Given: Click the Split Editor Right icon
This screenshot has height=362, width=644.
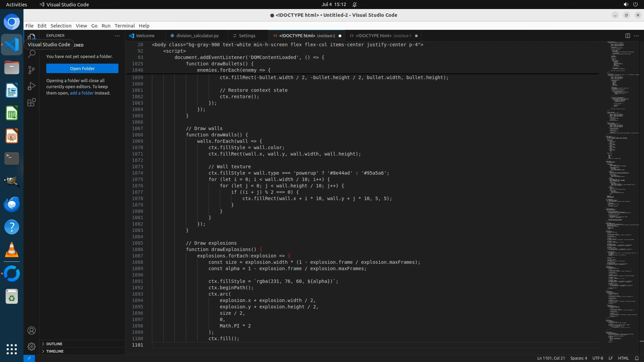Looking at the screenshot, I should click(628, 36).
